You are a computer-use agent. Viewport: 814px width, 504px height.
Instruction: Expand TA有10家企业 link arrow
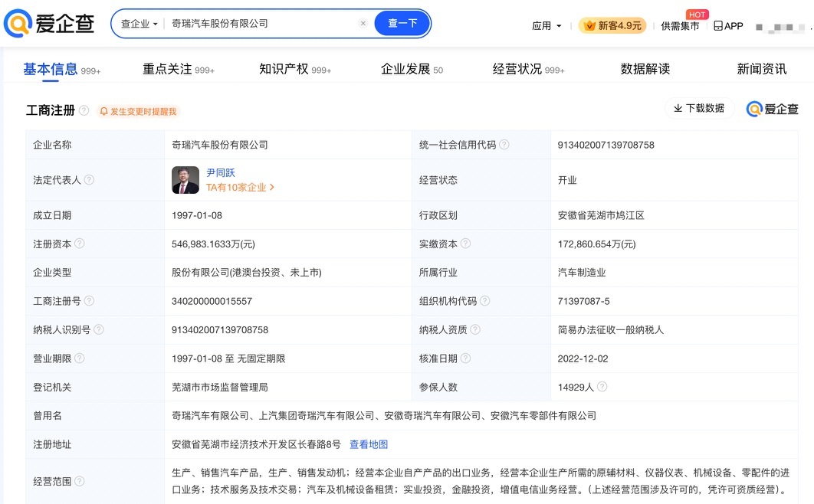pyautogui.click(x=272, y=188)
